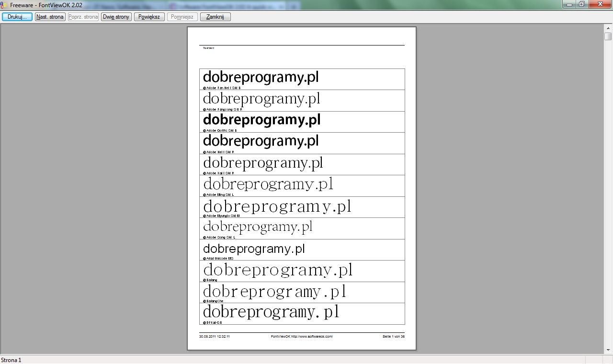The width and height of the screenshot is (613, 364).
Task: Click the @DFKai-SB font label
Action: click(x=212, y=323)
